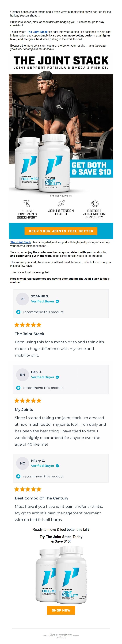
Task: Click Hilary C.'s verified buyer checkmark badge
Action: tap(58, 466)
